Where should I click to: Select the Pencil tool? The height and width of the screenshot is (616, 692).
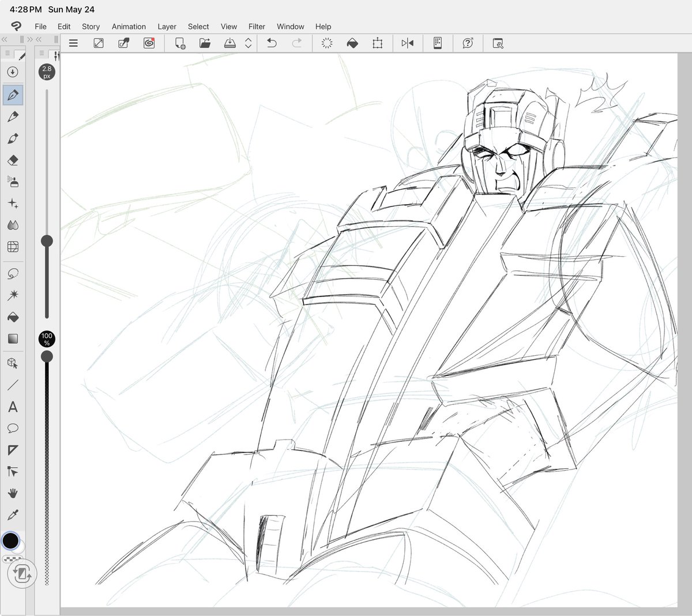(13, 117)
